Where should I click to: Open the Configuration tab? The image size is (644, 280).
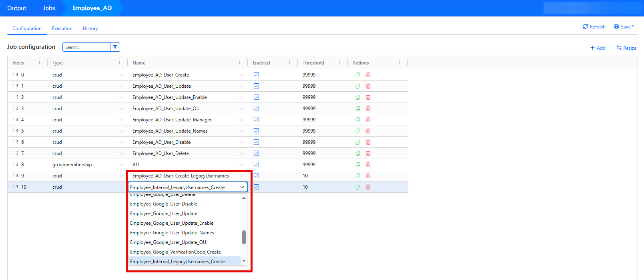27,28
